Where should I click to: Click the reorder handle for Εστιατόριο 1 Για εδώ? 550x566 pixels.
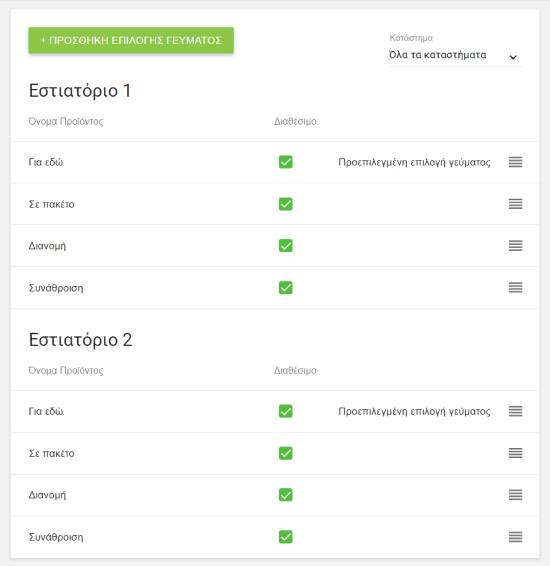[515, 162]
